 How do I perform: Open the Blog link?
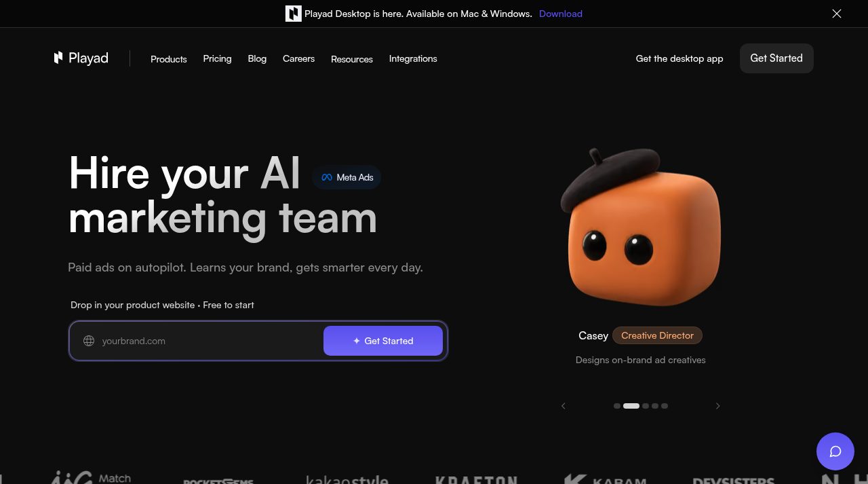click(x=257, y=58)
